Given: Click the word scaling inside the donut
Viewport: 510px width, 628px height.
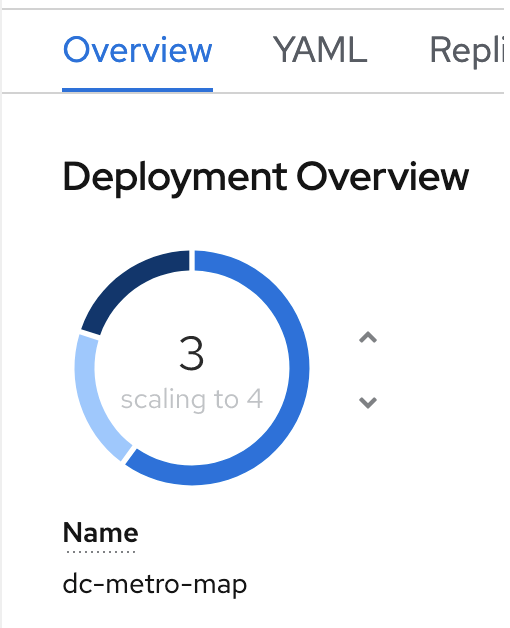Looking at the screenshot, I should 163,400.
